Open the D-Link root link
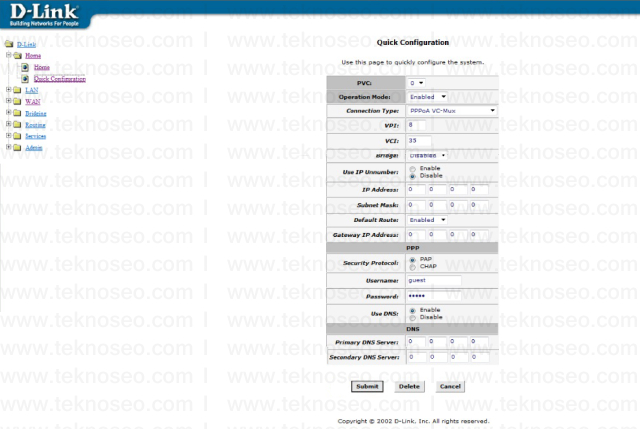Viewport: 640px width, 429px height. pyautogui.click(x=26, y=44)
